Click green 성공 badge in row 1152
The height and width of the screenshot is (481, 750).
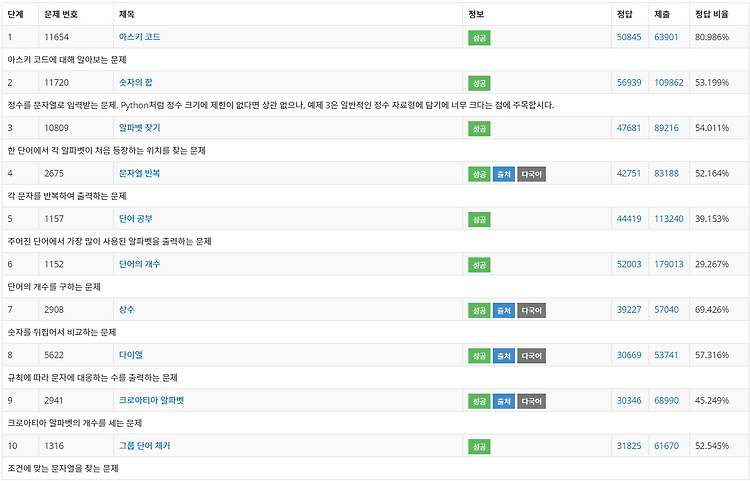tap(479, 265)
